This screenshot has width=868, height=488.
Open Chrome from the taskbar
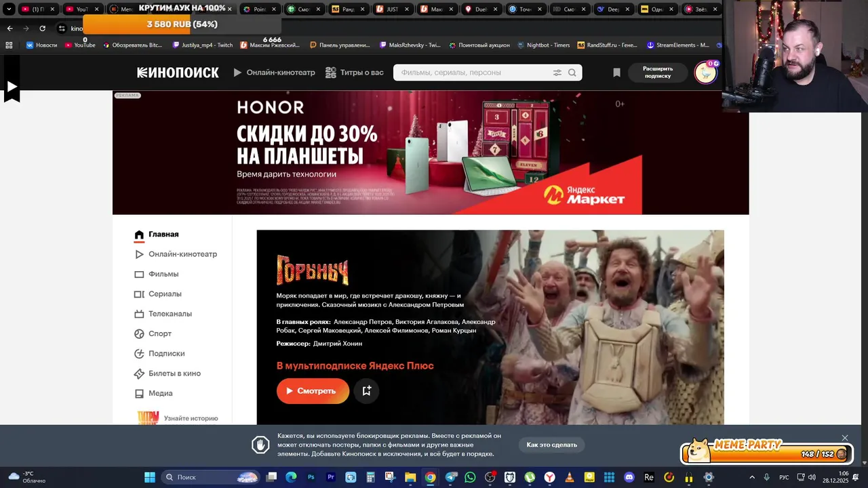point(430,477)
